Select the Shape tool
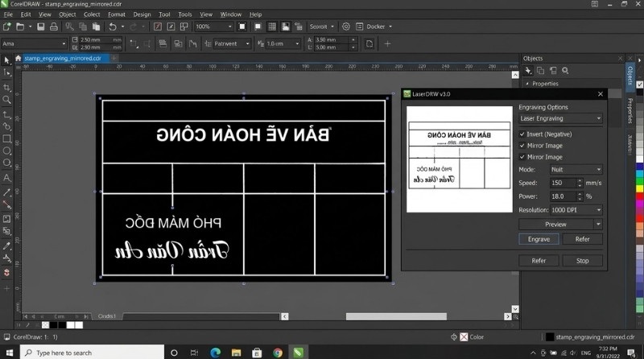This screenshot has width=644, height=359. pos(6,73)
